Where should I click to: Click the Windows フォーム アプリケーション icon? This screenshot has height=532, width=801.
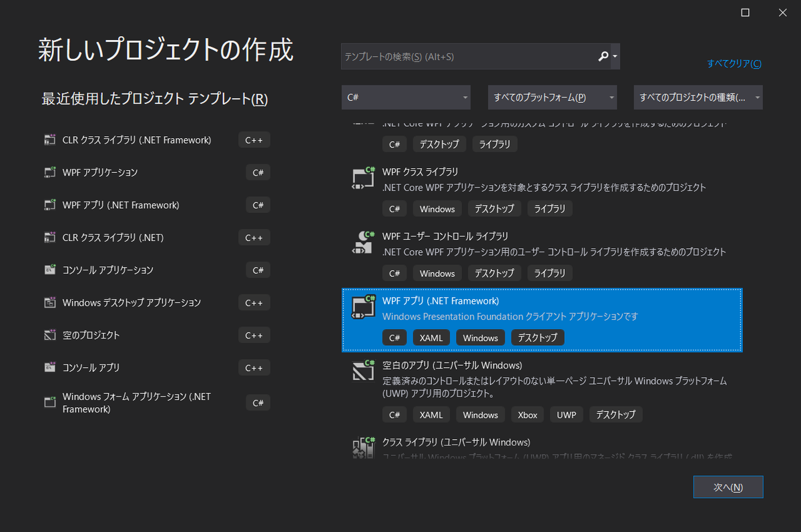point(49,403)
